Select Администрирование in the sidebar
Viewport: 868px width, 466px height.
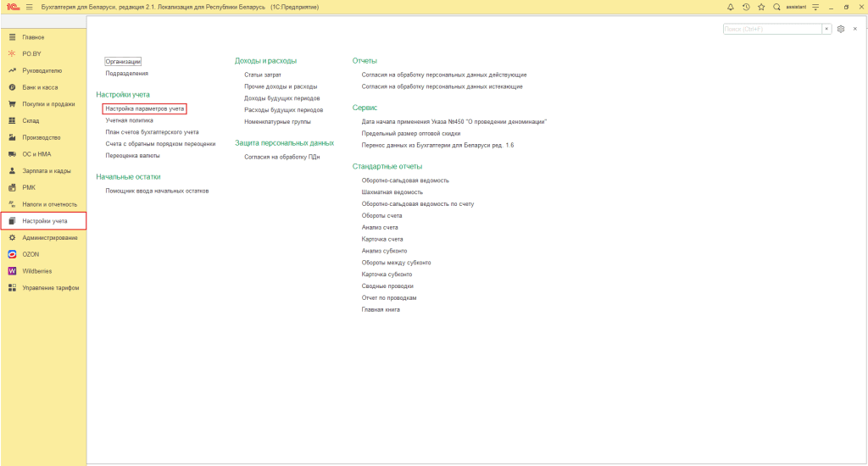50,237
